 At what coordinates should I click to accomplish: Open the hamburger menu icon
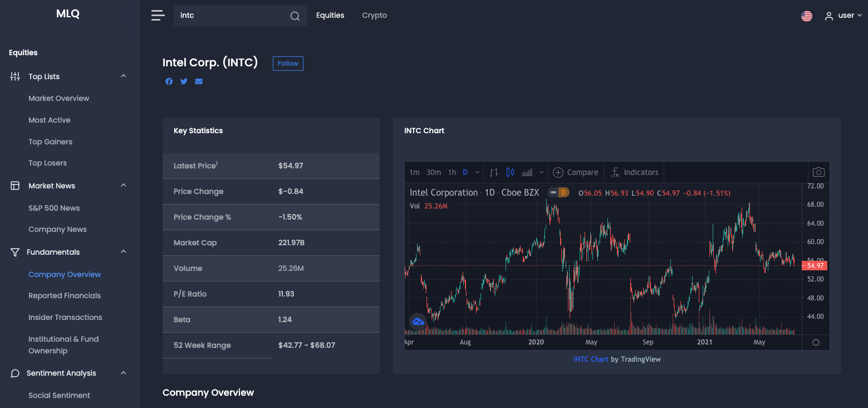point(158,16)
